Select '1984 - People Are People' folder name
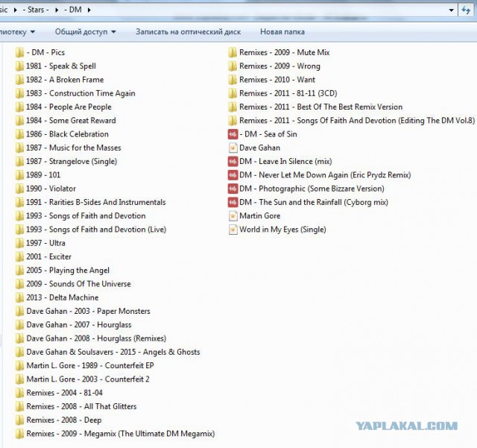This screenshot has height=448, width=477. 69,107
